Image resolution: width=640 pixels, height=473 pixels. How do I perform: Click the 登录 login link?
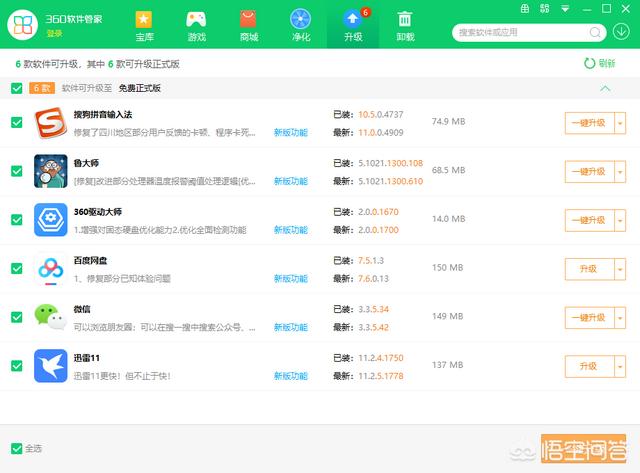pyautogui.click(x=54, y=33)
